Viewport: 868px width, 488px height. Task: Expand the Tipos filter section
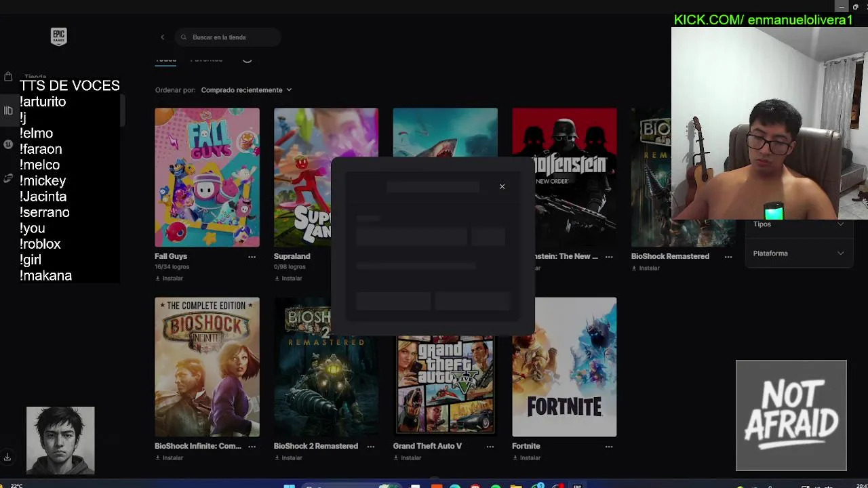click(798, 224)
